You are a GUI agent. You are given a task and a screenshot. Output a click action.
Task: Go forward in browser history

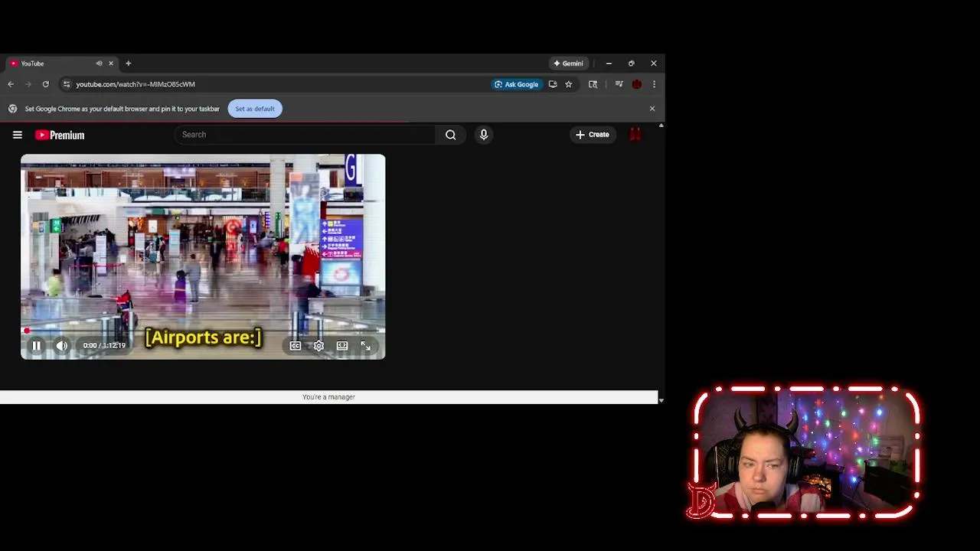point(28,84)
